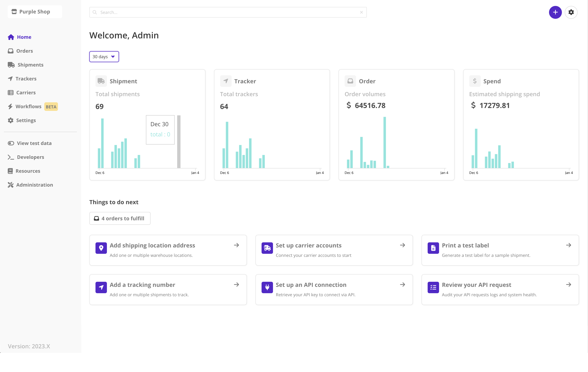Image resolution: width=588 pixels, height=372 pixels.
Task: Open arrow on Set up carrier accounts card
Action: coord(402,245)
